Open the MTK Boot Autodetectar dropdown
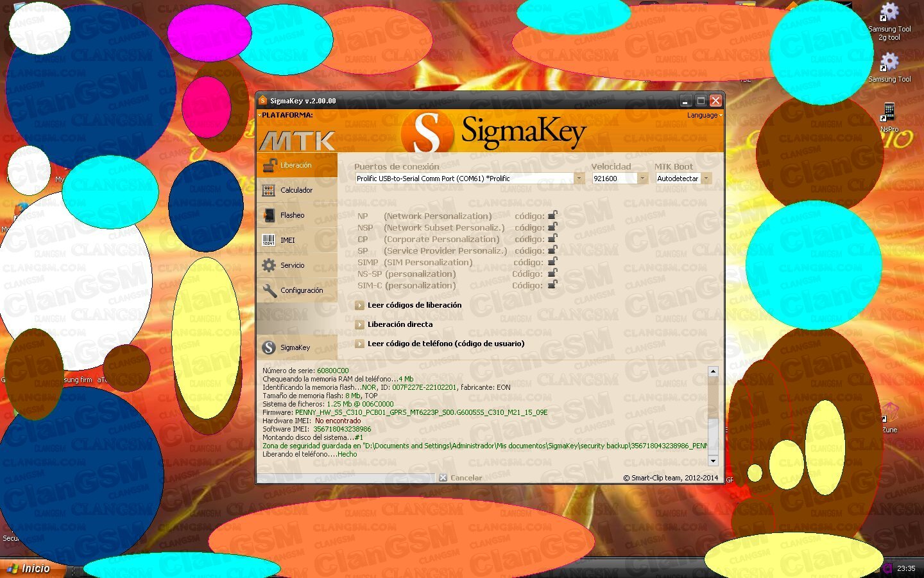924x578 pixels. 706,179
